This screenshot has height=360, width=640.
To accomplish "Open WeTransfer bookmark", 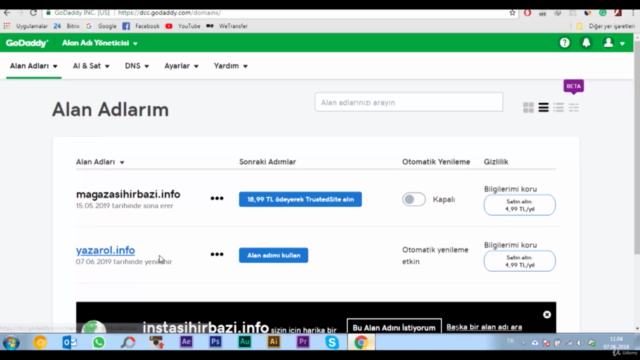I will point(227,26).
